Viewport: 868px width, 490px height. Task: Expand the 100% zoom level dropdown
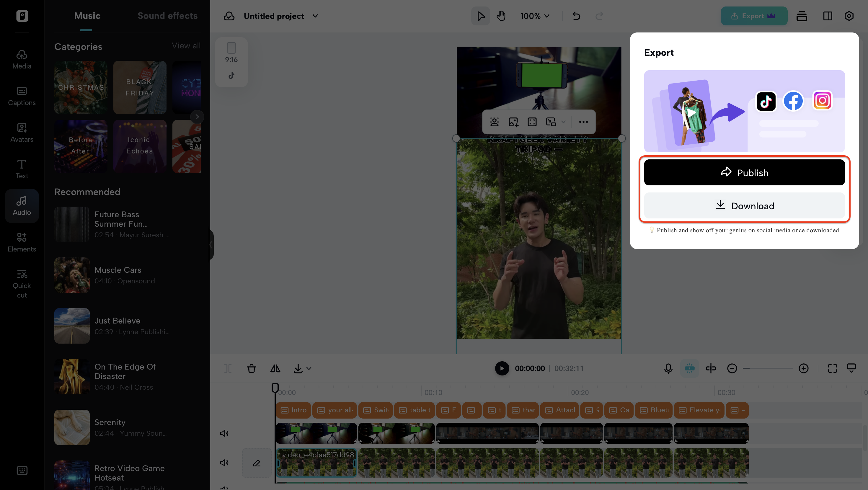coord(535,16)
